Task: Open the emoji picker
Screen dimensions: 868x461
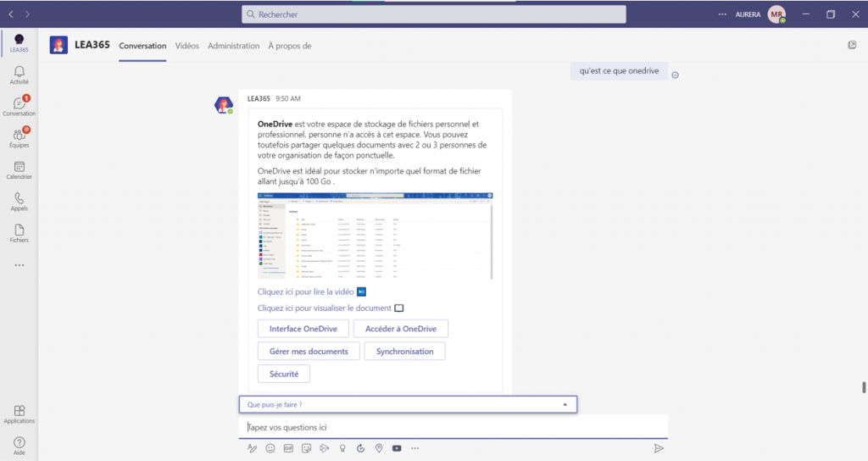Action: (270, 448)
